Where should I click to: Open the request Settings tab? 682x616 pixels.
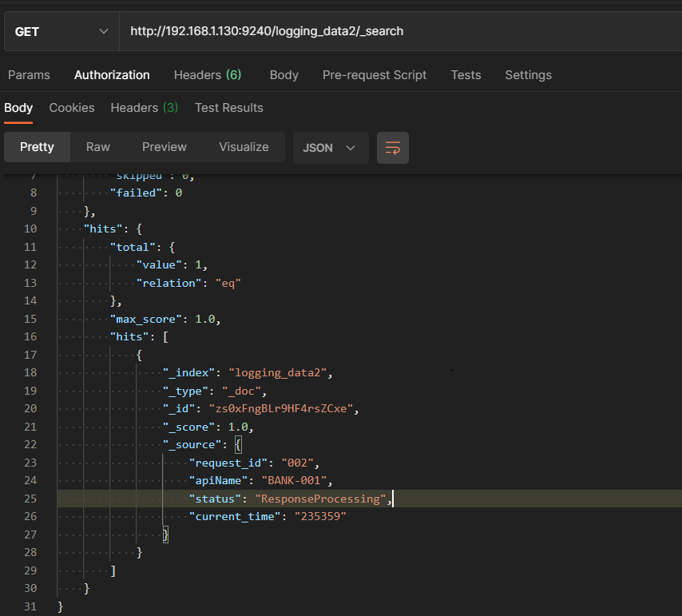pyautogui.click(x=528, y=75)
